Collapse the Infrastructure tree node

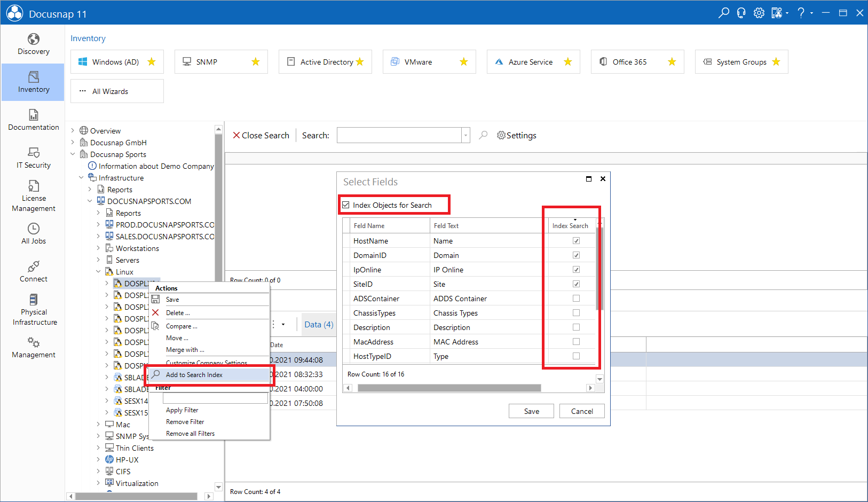point(81,177)
